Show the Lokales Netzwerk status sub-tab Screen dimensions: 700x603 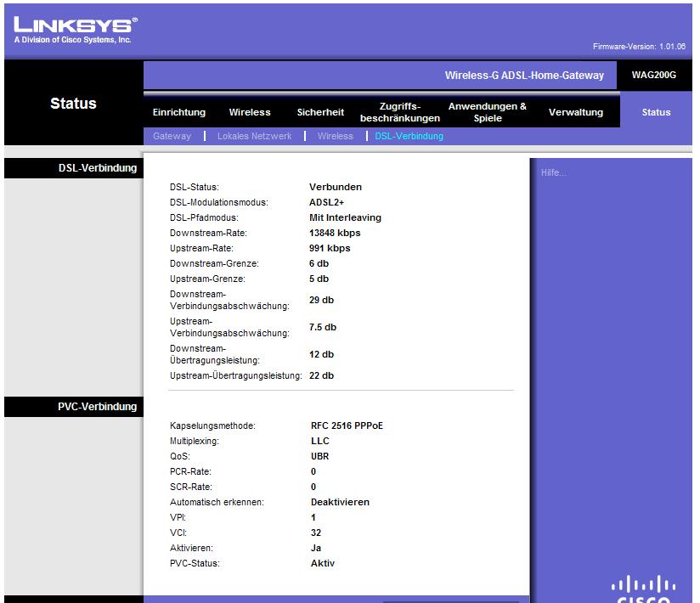tap(254, 136)
